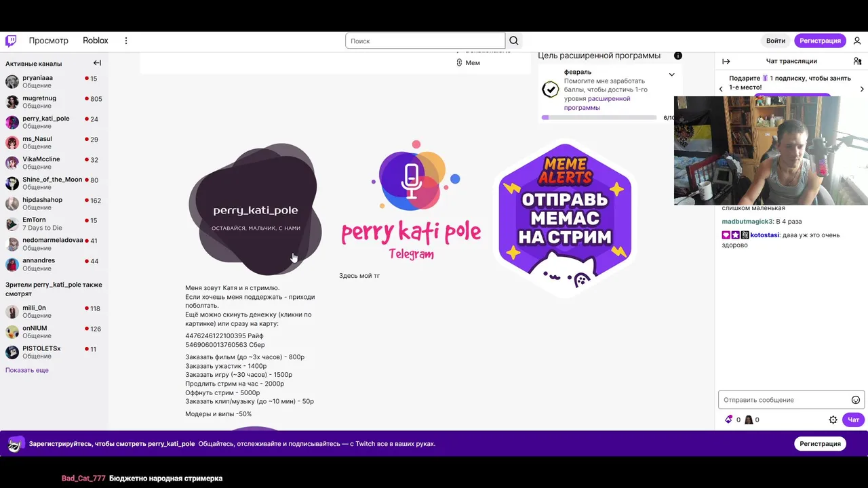Click VikaMccline channel avatar

[x=12, y=163]
